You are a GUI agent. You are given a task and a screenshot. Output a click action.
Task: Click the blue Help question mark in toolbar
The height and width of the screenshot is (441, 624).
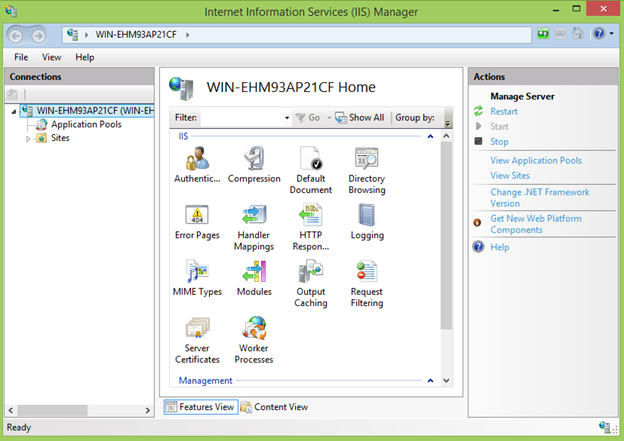tap(599, 33)
